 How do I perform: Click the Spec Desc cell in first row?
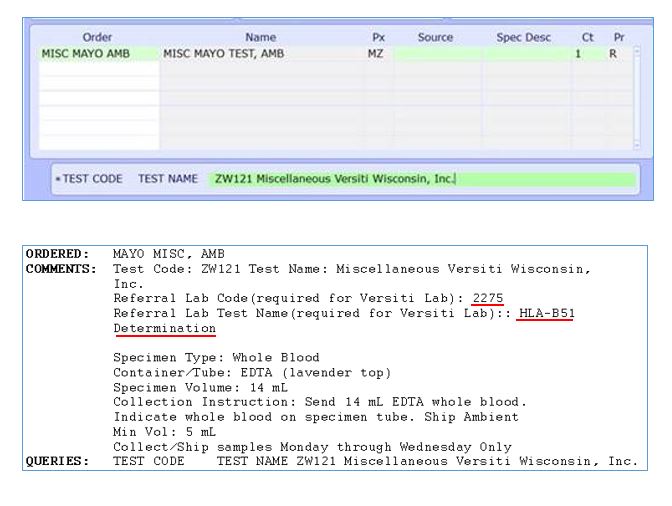[x=524, y=54]
